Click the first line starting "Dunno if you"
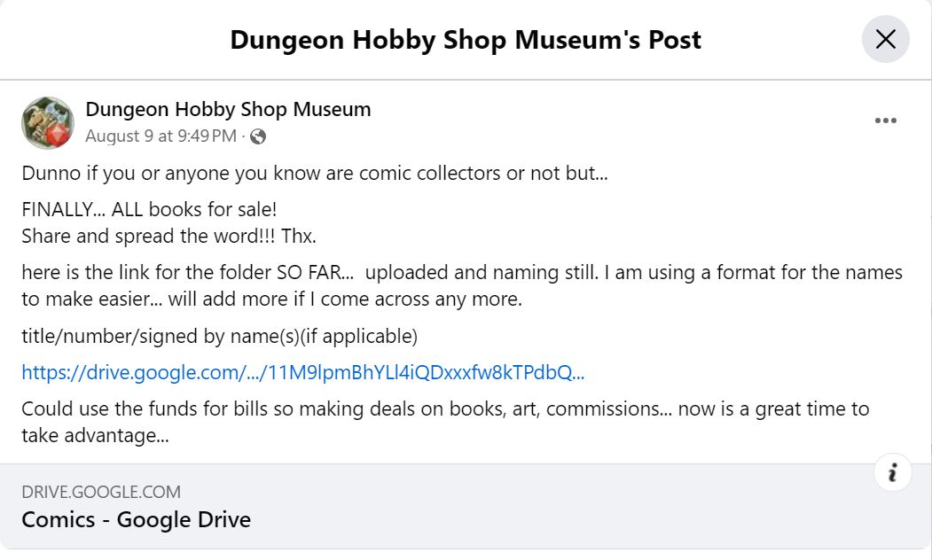Image resolution: width=932 pixels, height=560 pixels. click(314, 174)
